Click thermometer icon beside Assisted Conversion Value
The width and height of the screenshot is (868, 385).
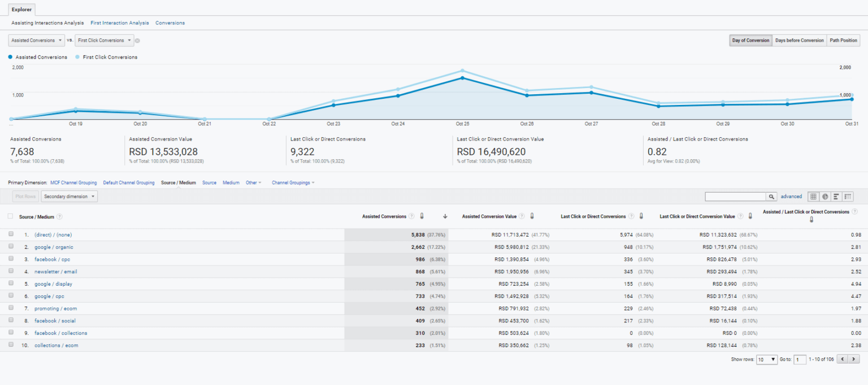coord(532,216)
